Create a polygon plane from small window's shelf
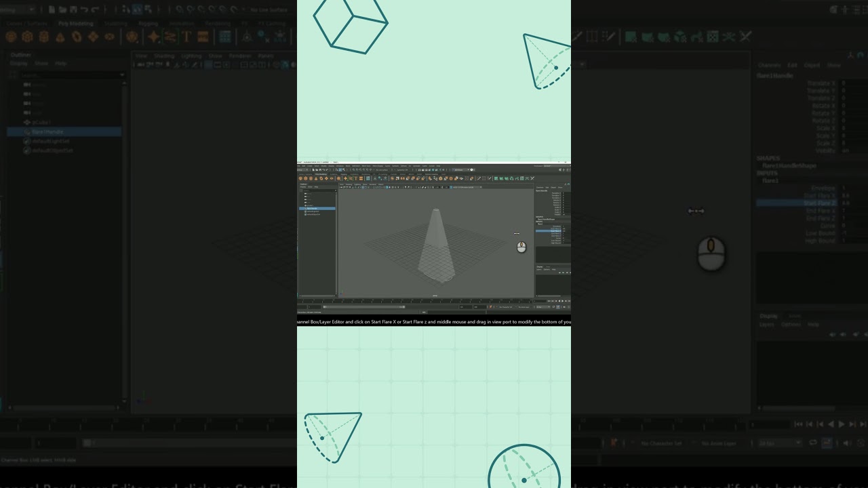The height and width of the screenshot is (488, 868). 326,178
